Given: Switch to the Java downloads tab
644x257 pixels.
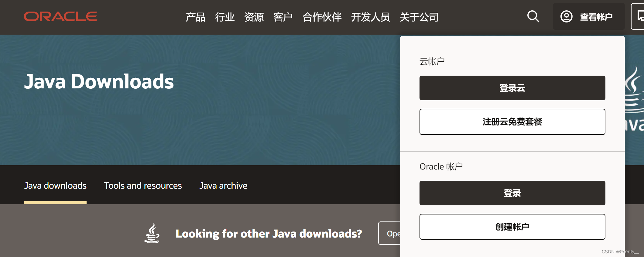Looking at the screenshot, I should [55, 186].
